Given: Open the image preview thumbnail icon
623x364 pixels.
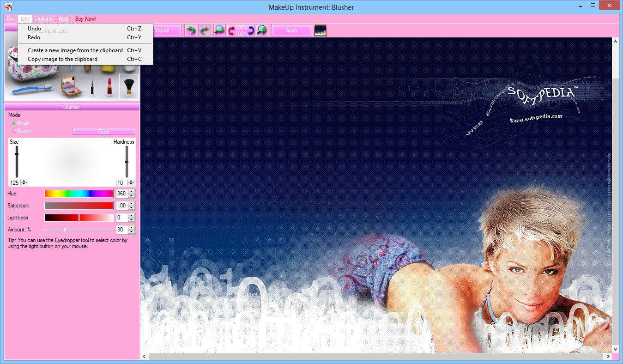Looking at the screenshot, I should [x=320, y=30].
